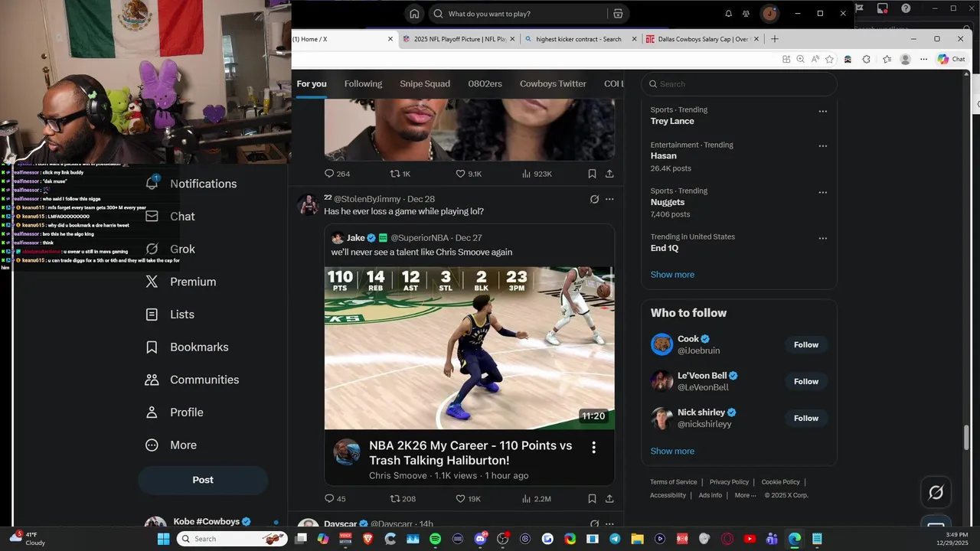The height and width of the screenshot is (551, 980).
Task: Bookmark the post with 923K views
Action: [592, 174]
